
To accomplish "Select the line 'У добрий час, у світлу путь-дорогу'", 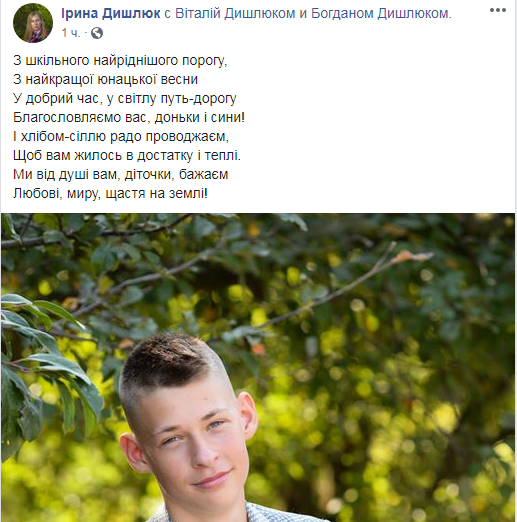I will click(125, 98).
